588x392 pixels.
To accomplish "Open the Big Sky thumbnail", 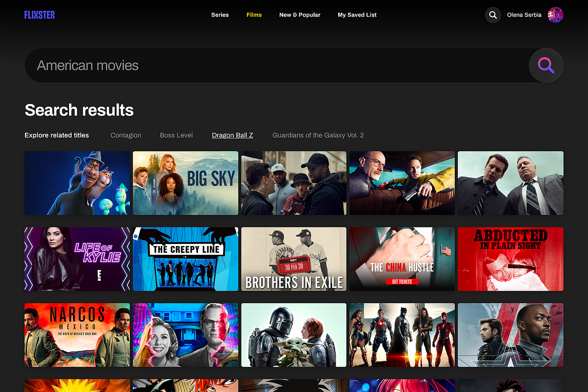I will tap(186, 183).
